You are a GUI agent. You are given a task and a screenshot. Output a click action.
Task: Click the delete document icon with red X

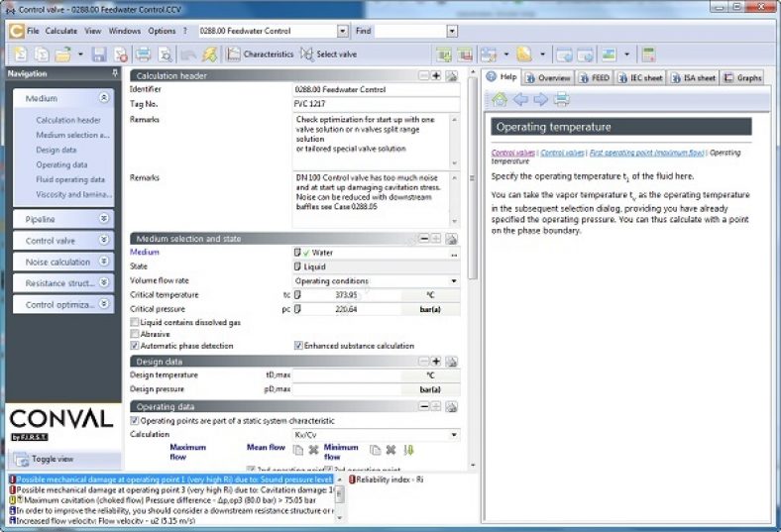121,54
